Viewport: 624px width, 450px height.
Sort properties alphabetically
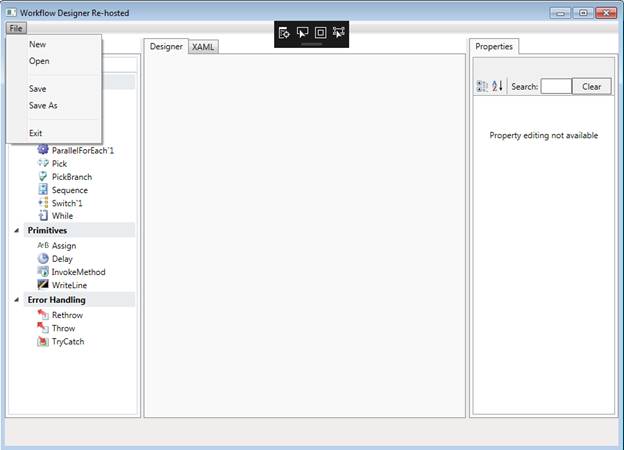coord(497,86)
